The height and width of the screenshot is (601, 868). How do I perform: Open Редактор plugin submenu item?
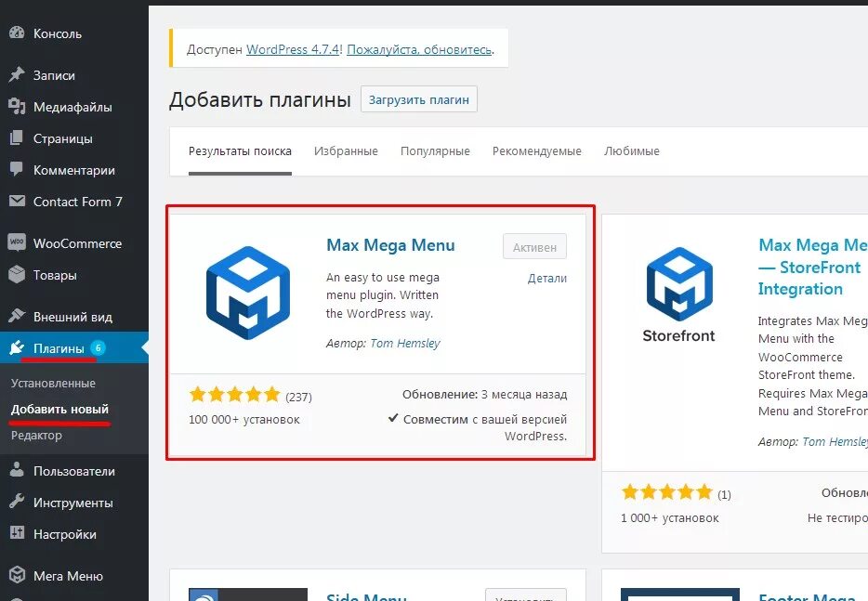(x=36, y=435)
